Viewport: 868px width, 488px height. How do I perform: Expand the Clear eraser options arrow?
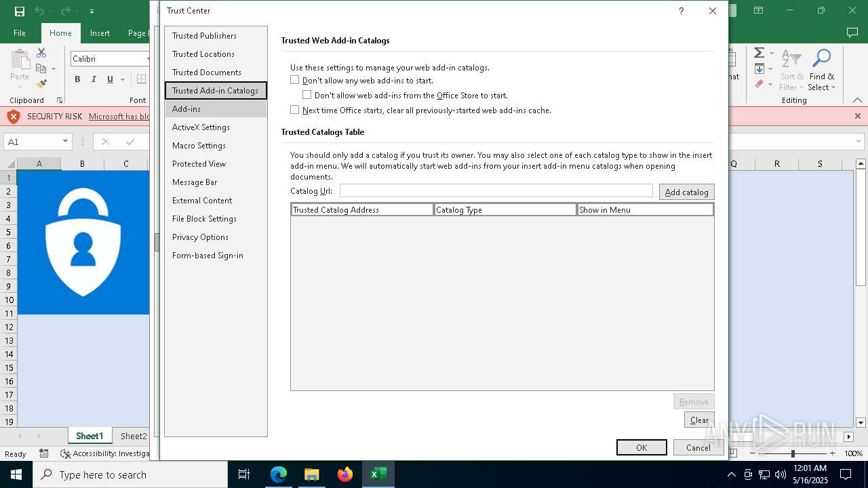click(x=772, y=84)
